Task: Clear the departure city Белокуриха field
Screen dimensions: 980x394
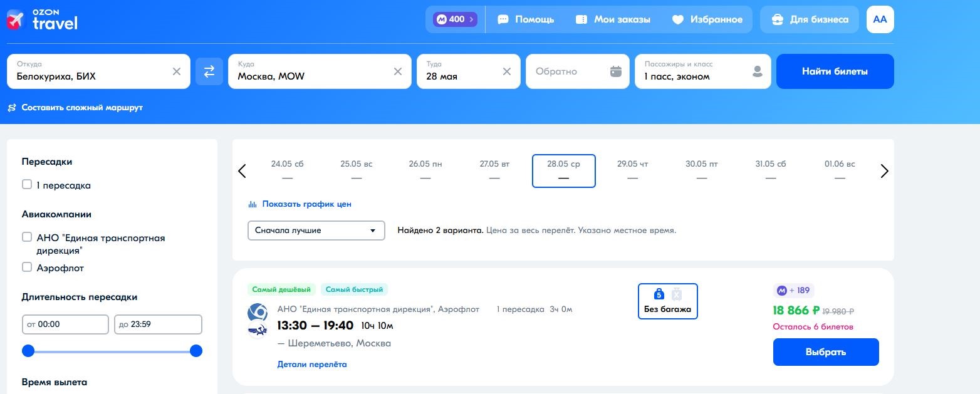Action: click(177, 71)
